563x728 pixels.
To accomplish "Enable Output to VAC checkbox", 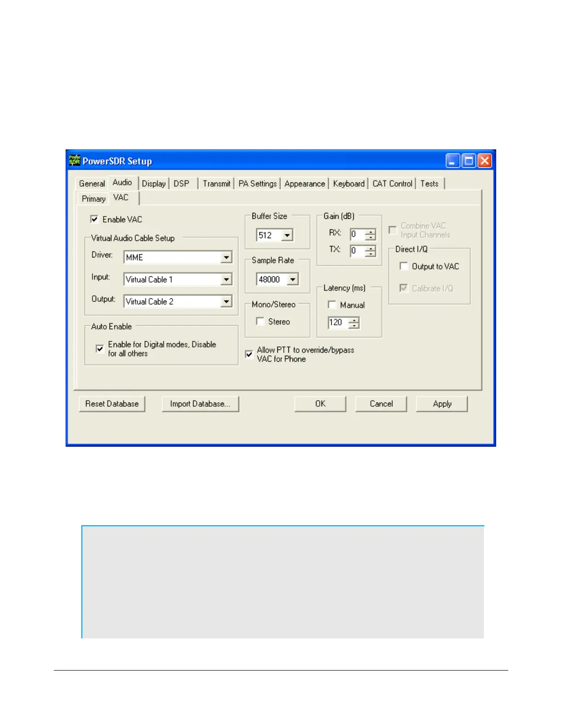I will (403, 266).
